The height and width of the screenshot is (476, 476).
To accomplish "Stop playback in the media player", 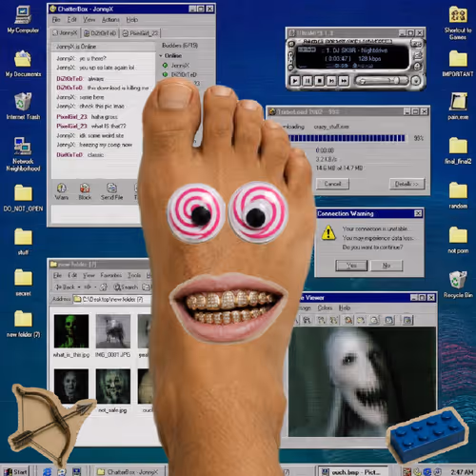I will tap(320, 81).
